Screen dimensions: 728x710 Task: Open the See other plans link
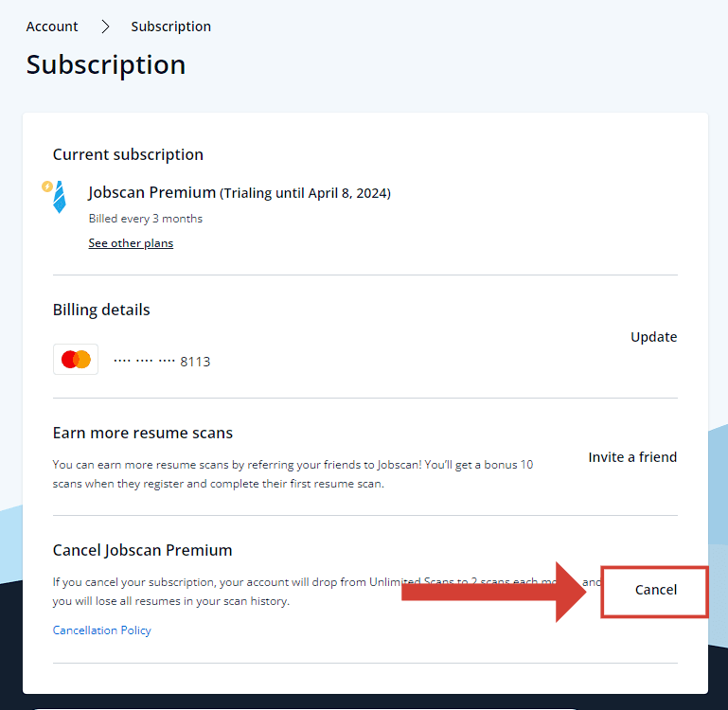[x=131, y=243]
